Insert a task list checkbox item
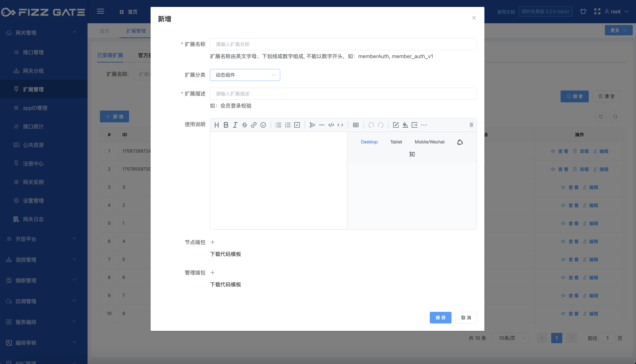 [297, 125]
